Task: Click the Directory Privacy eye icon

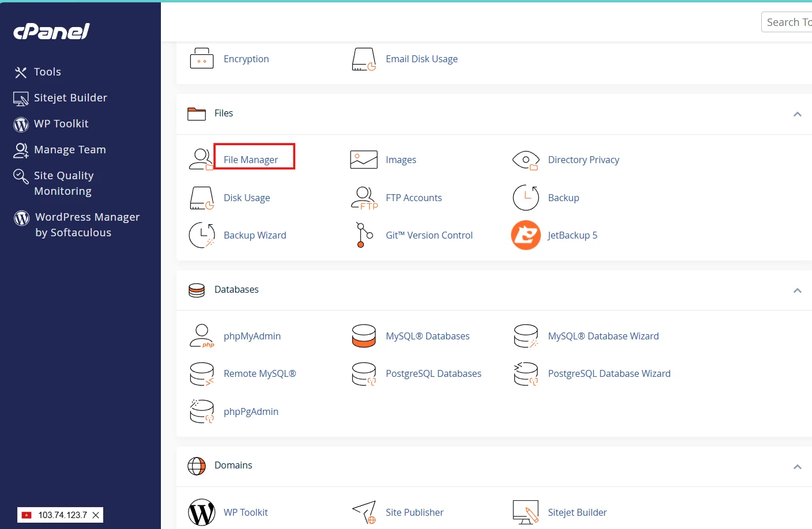Action: coord(525,160)
